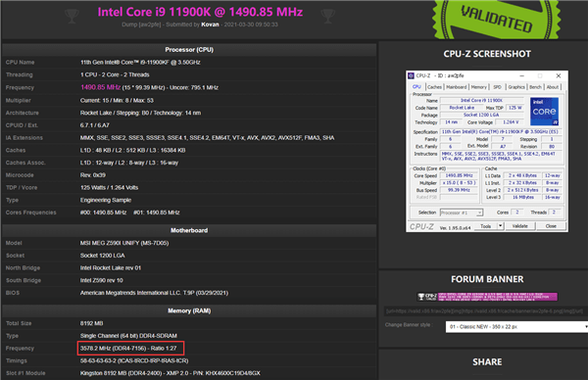Select the Graphics tab in the CPU-Z screenshot

516,87
